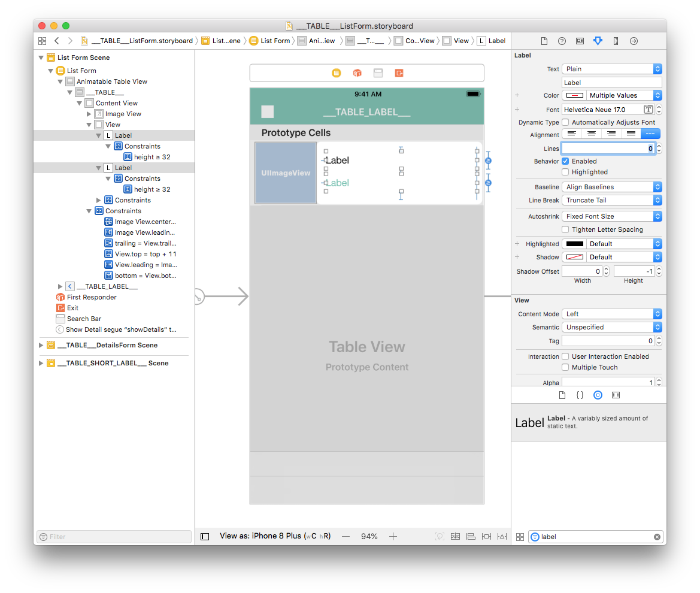This screenshot has width=700, height=593.
Task: Select the Ani...iew breadcrumb item
Action: click(x=317, y=41)
